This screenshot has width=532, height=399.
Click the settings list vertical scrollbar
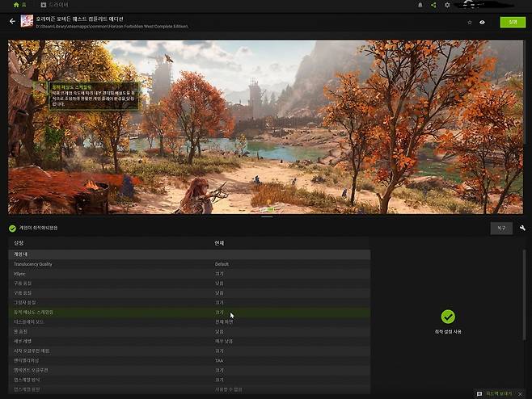click(524, 295)
